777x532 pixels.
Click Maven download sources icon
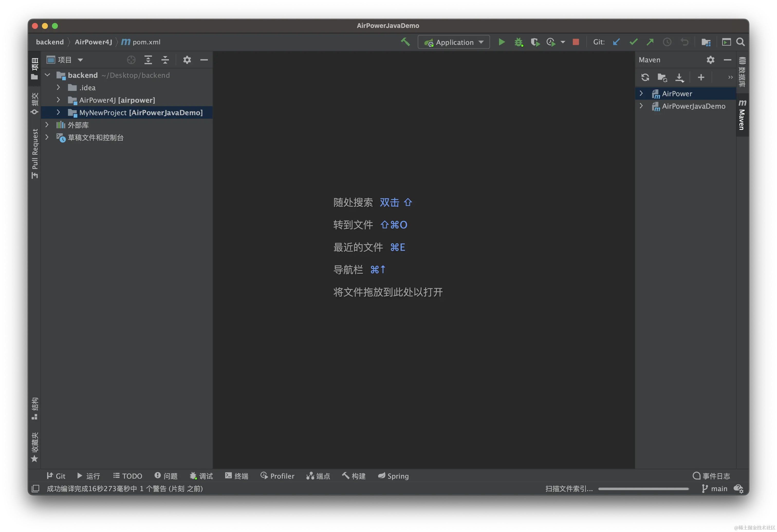click(x=679, y=78)
